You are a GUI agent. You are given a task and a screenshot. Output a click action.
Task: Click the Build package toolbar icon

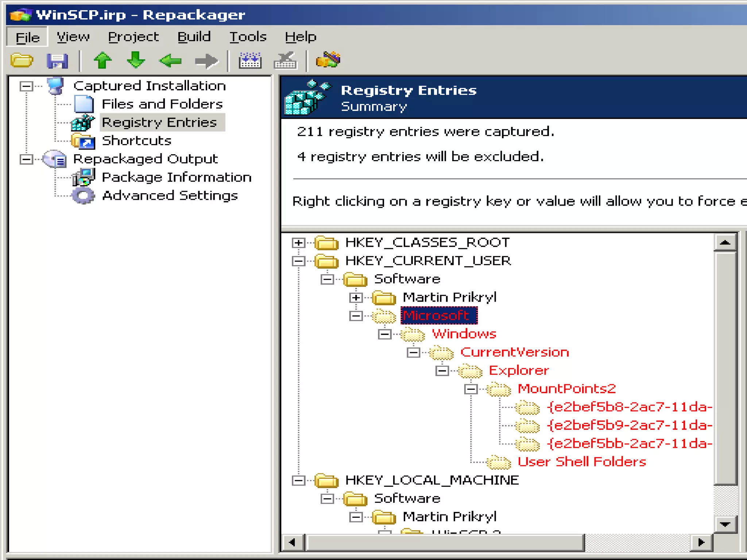[x=250, y=61]
